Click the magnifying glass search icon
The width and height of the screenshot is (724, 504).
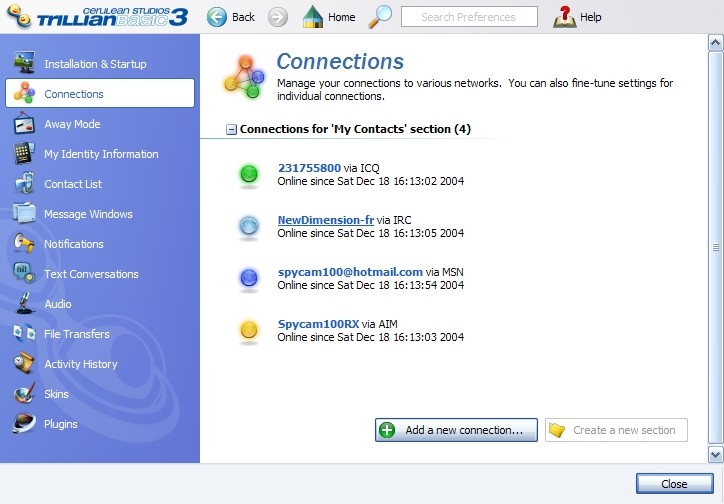click(x=380, y=17)
